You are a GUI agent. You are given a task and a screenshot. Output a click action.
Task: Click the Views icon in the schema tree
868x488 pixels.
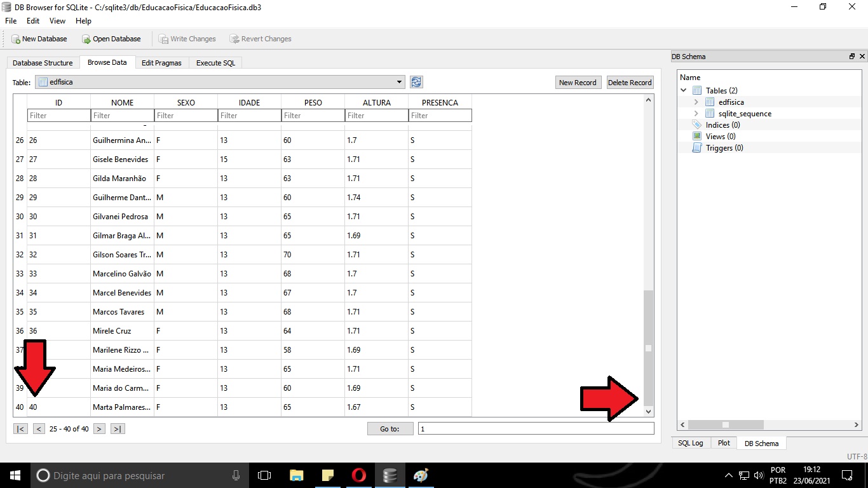[696, 136]
